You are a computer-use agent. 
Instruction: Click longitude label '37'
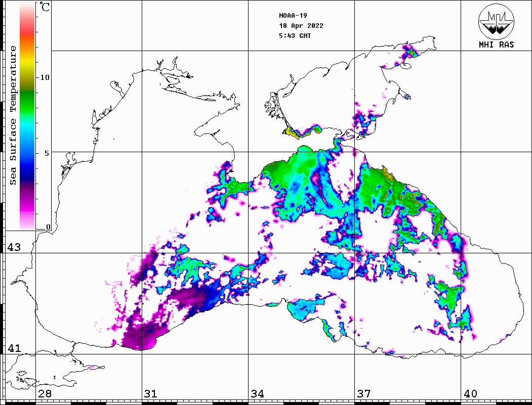[364, 393]
